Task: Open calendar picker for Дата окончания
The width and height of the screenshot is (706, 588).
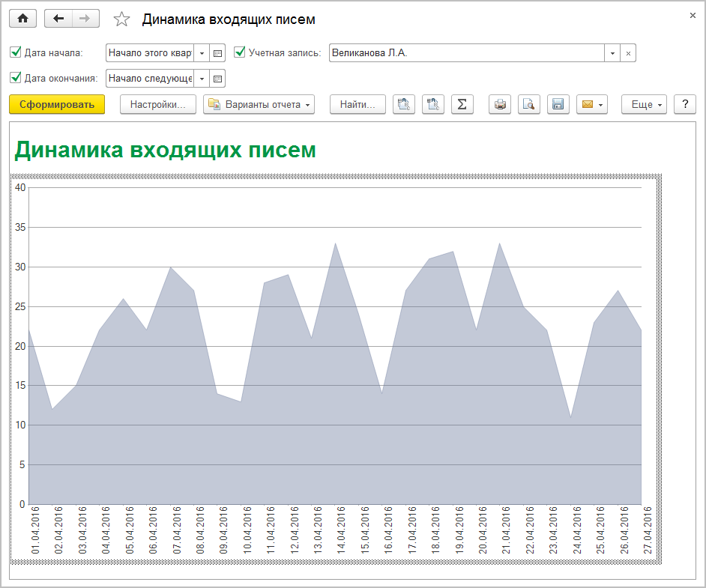Action: coord(217,79)
